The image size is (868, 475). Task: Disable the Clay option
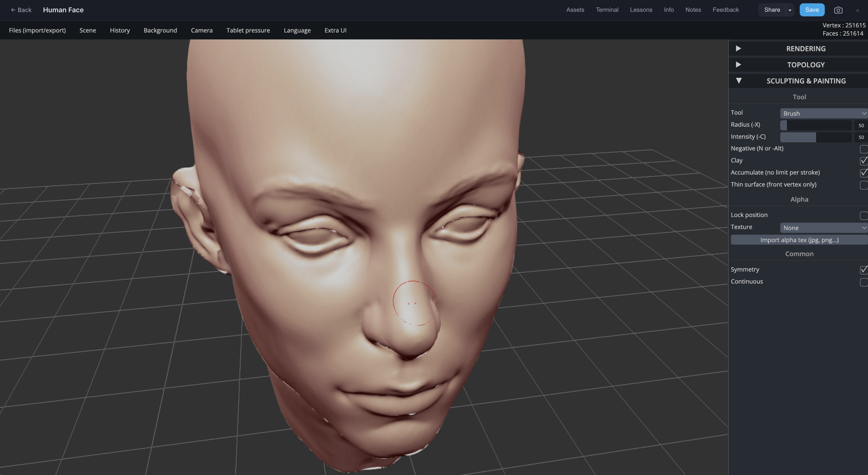coord(863,161)
